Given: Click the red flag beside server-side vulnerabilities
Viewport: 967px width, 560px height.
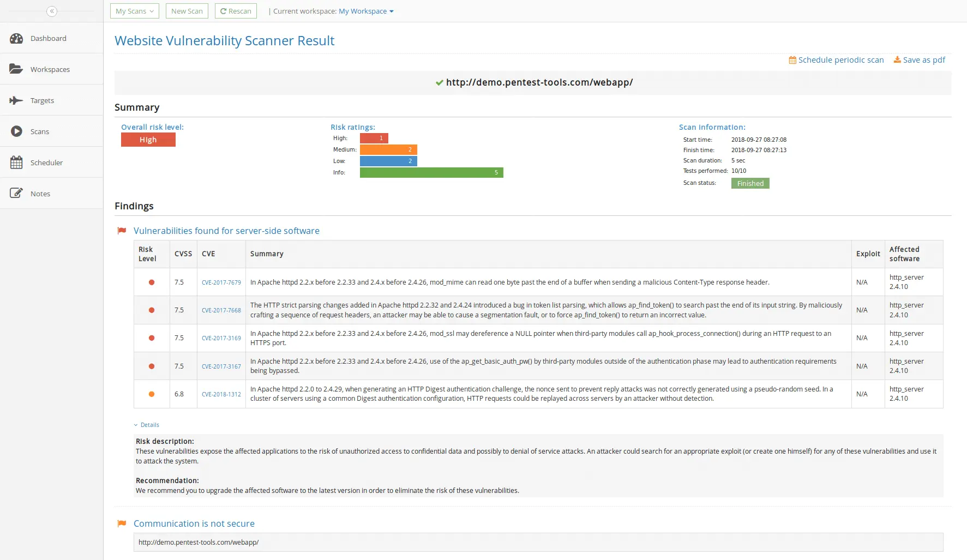Looking at the screenshot, I should tap(122, 230).
